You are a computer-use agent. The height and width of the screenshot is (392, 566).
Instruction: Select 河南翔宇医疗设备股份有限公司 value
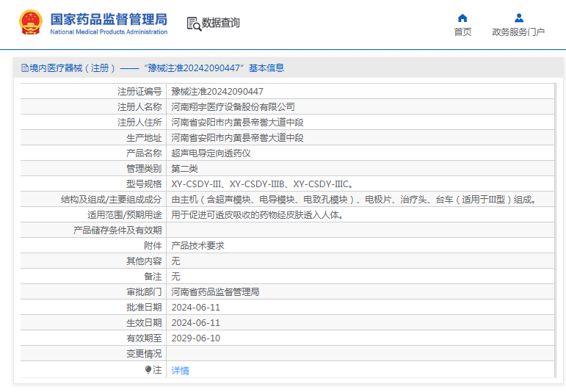tap(233, 107)
